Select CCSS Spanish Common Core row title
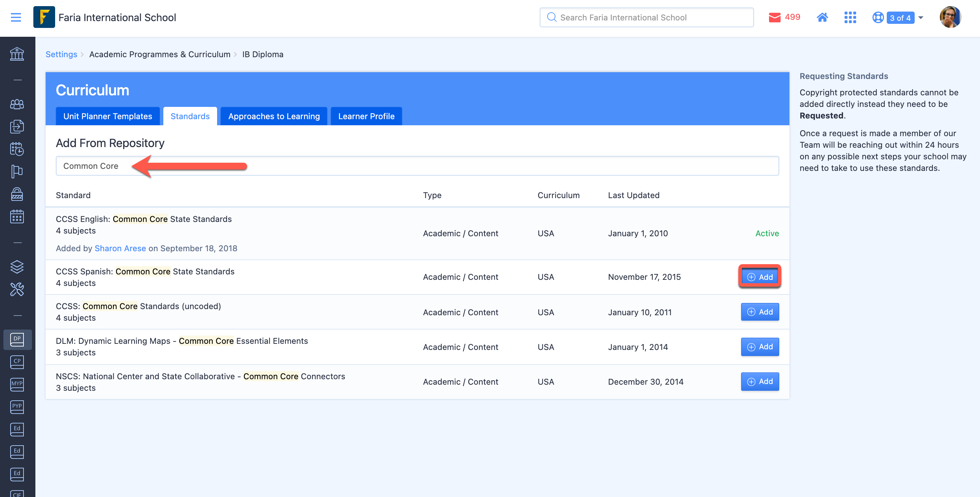Viewport: 980px width, 497px height. [x=145, y=271]
